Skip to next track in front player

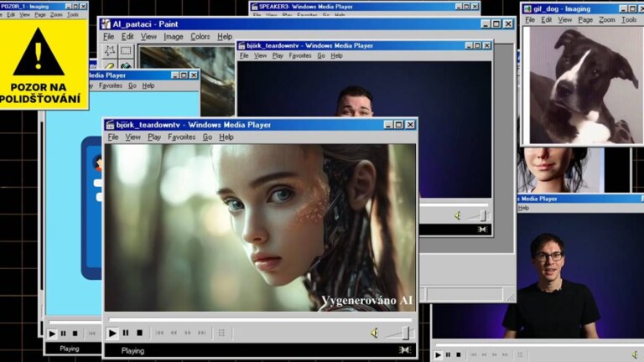tap(201, 333)
